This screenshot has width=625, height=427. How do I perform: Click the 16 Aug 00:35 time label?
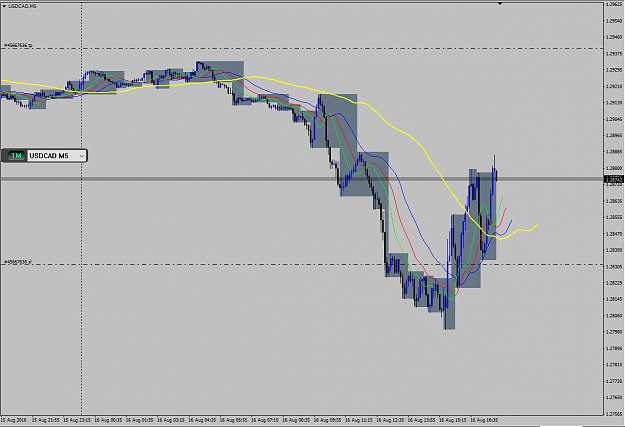[108, 420]
